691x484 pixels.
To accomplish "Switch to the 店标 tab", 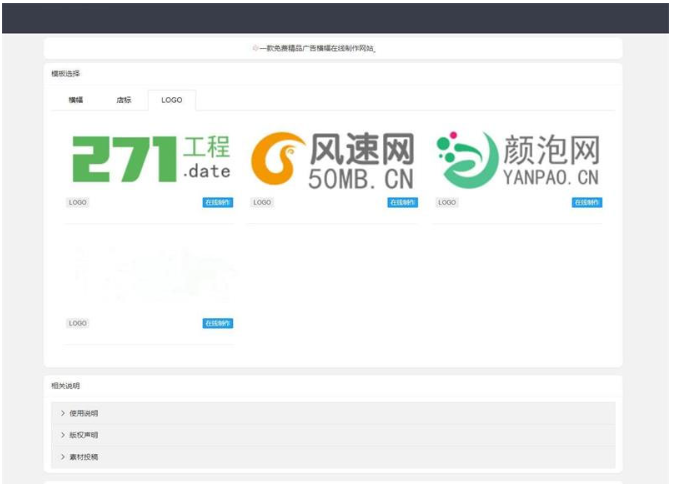I will pos(123,100).
